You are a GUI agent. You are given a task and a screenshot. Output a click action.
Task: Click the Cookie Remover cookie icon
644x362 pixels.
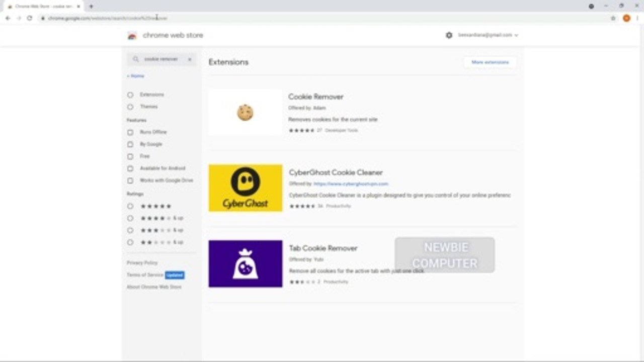point(245,112)
